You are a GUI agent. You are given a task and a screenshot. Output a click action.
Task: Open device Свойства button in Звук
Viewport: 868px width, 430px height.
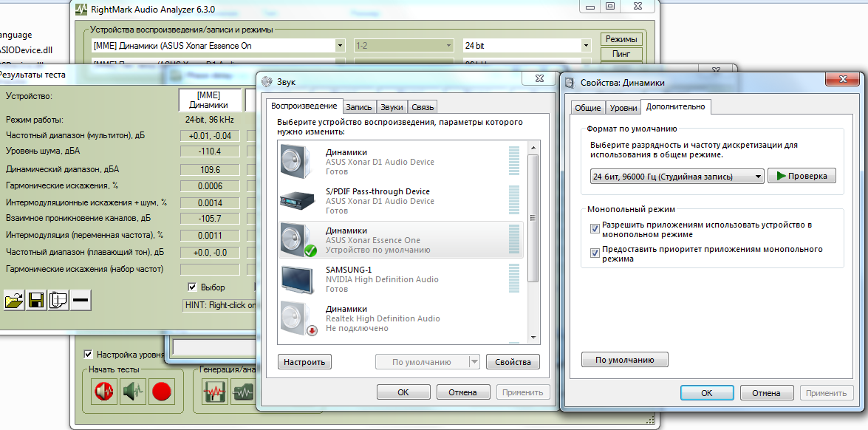[x=513, y=362]
